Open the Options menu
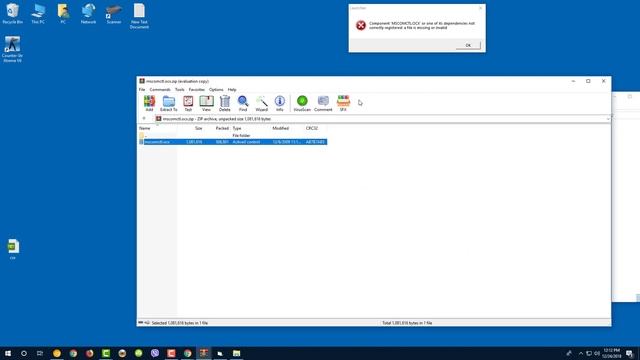This screenshot has height=360, width=640. pos(216,89)
